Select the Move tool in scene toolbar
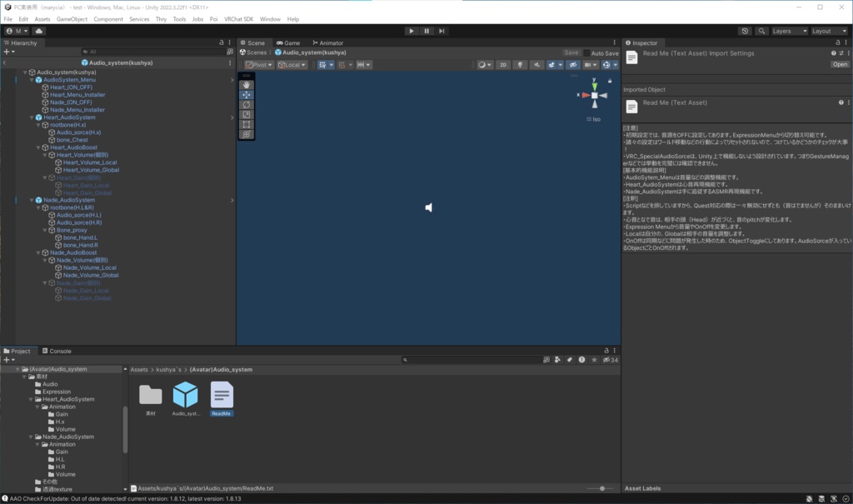Image resolution: width=853 pixels, height=504 pixels. 247,95
